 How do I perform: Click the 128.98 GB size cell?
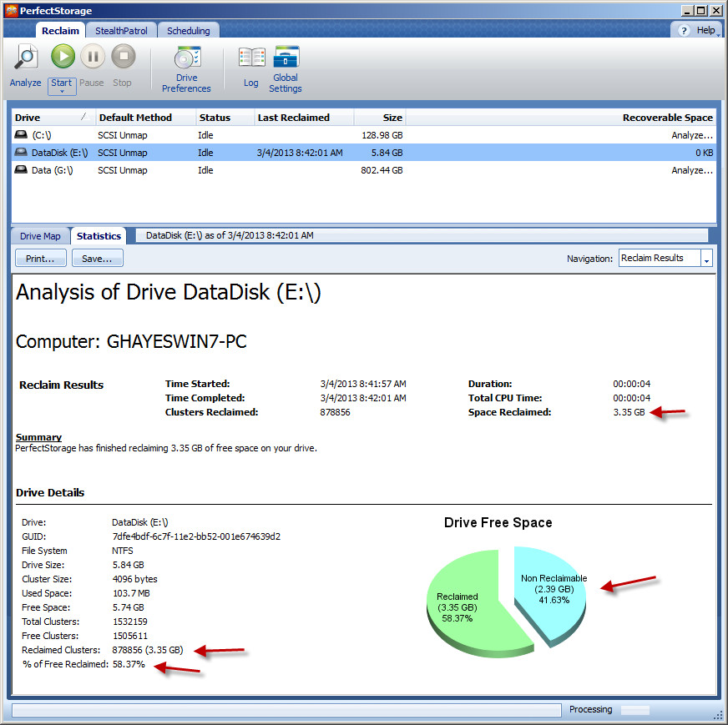pos(382,135)
